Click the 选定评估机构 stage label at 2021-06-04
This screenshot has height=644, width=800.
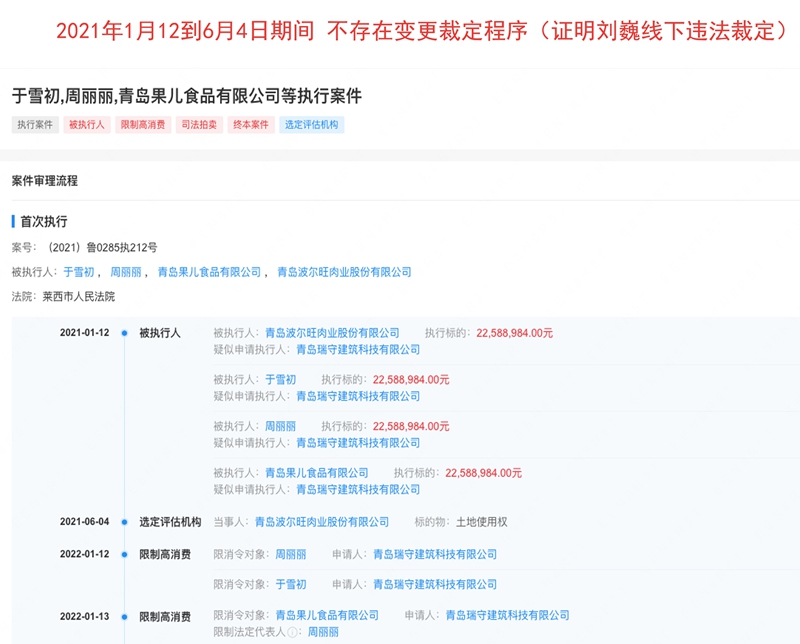170,522
